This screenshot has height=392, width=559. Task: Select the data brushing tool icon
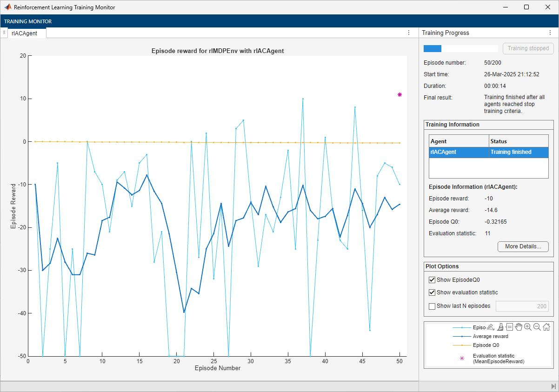(x=500, y=327)
